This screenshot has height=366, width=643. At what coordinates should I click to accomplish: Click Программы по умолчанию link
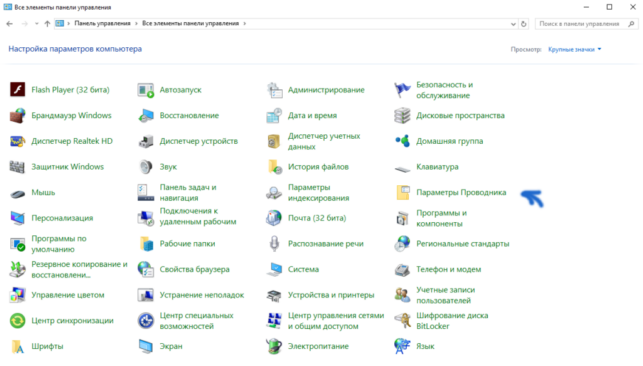coord(59,244)
